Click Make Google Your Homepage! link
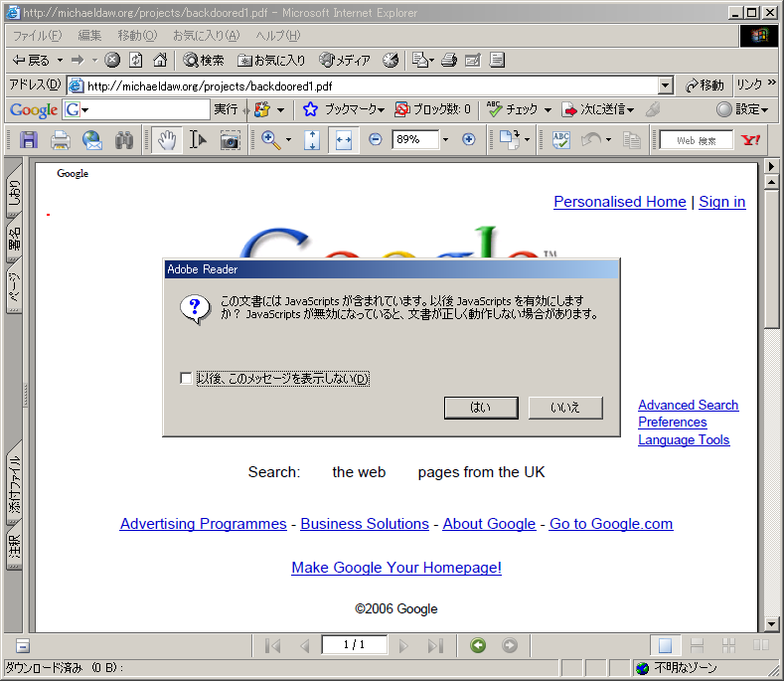The image size is (784, 681). tap(396, 568)
